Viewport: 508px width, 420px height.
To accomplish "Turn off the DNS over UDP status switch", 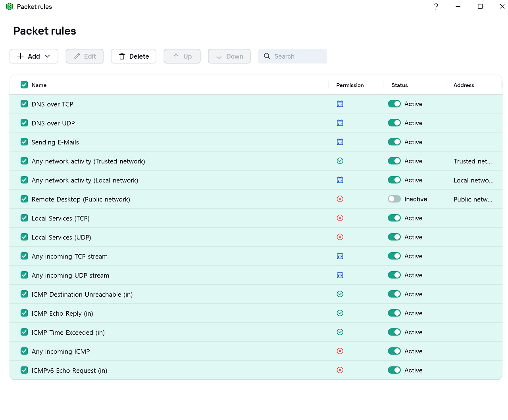I will 394,123.
